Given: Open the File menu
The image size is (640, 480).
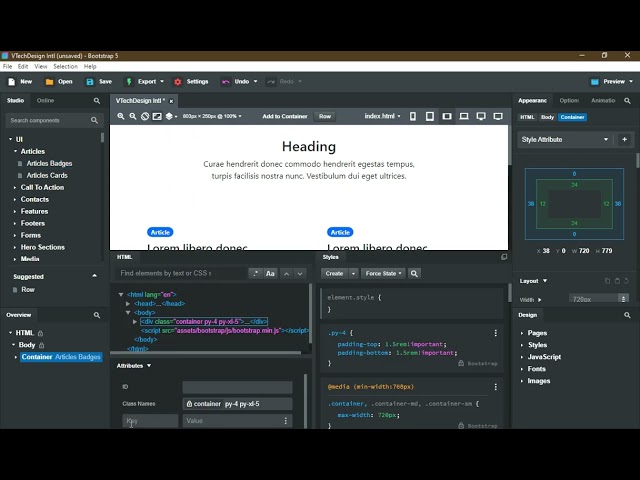Looking at the screenshot, I should click(7, 67).
